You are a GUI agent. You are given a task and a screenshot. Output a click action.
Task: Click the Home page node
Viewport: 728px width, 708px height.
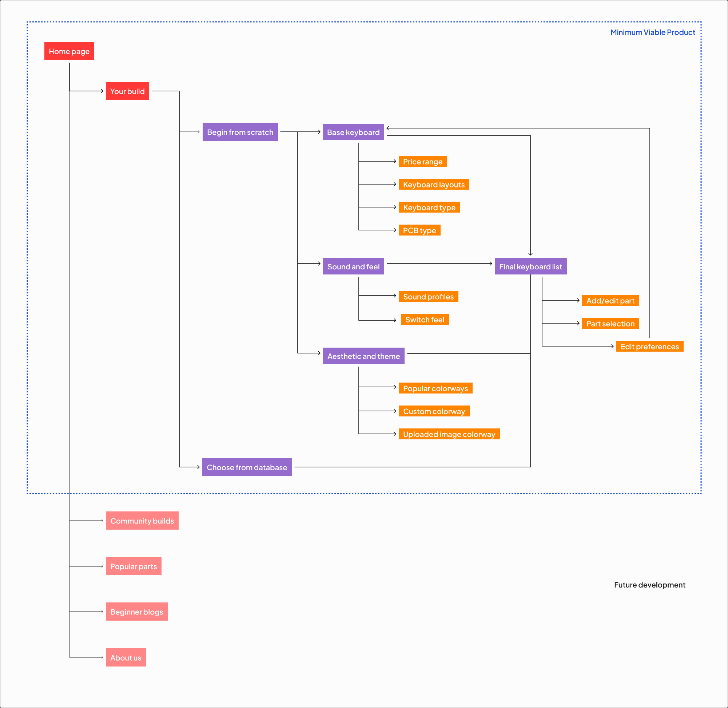coord(69,51)
